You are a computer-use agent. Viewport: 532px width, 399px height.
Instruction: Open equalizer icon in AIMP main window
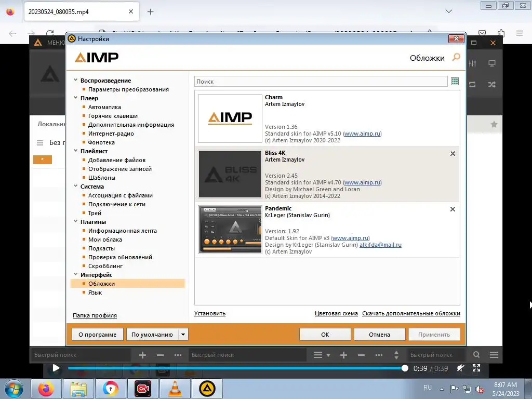[x=473, y=63]
